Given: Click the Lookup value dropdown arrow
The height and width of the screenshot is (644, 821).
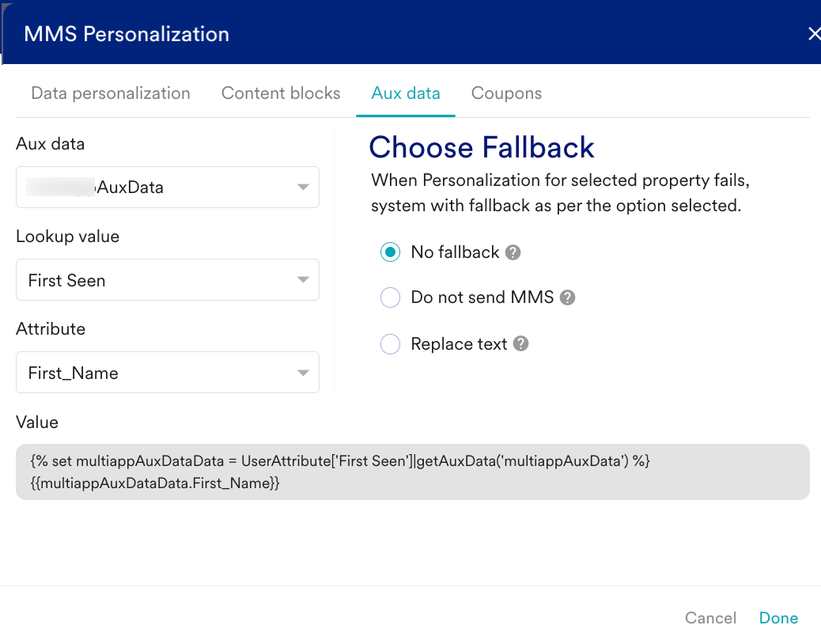Looking at the screenshot, I should [x=303, y=280].
